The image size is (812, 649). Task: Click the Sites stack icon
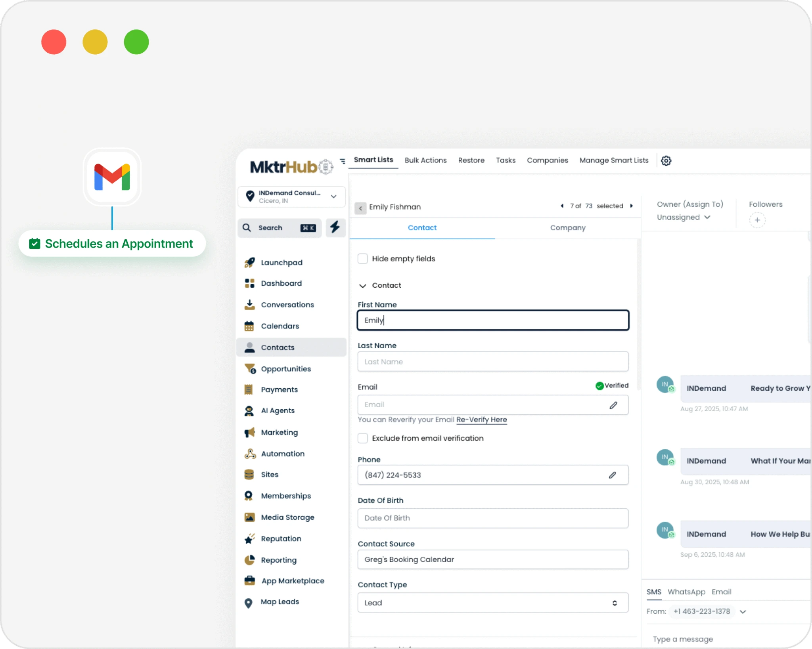coord(249,474)
